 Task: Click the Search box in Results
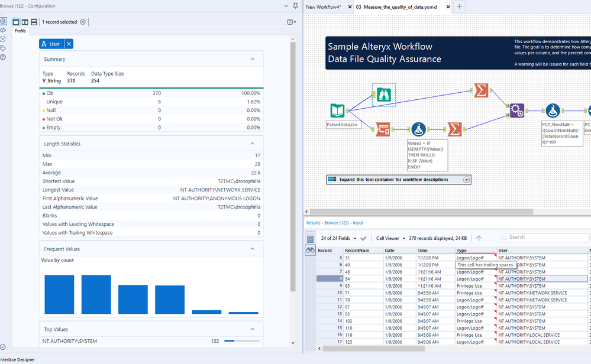pos(541,237)
